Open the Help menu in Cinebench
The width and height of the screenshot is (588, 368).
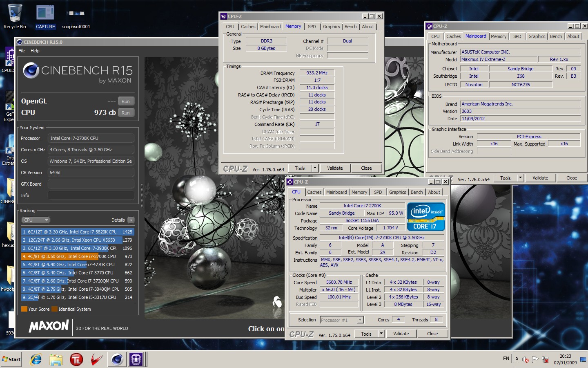tap(35, 51)
